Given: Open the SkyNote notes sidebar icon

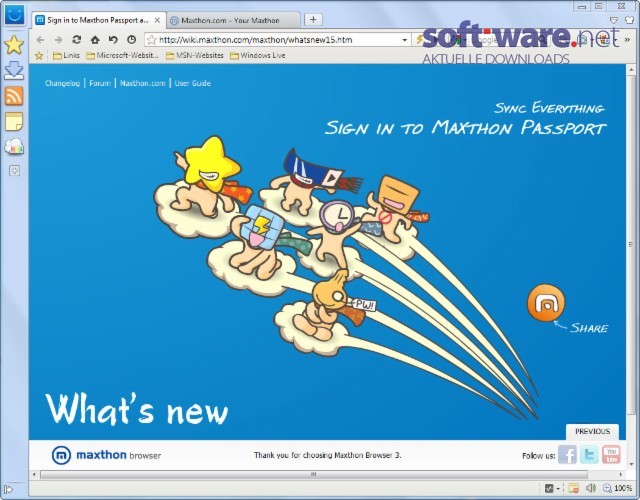Looking at the screenshot, I should tap(14, 122).
